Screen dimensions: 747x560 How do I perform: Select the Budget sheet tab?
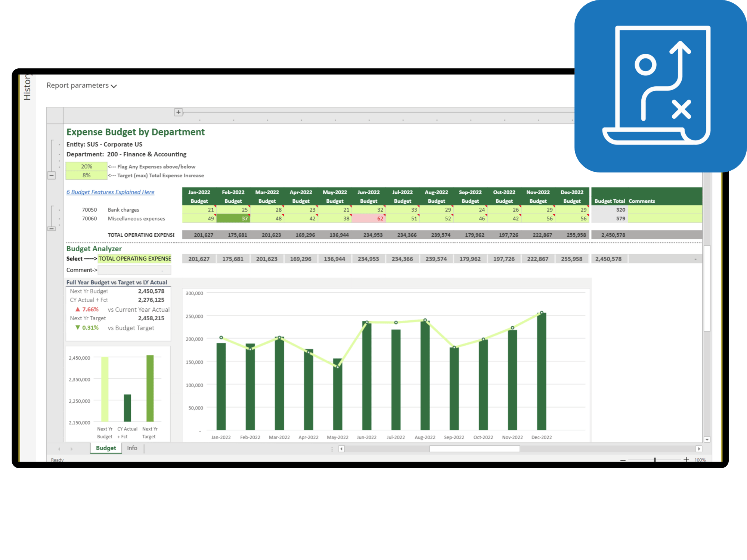point(106,448)
